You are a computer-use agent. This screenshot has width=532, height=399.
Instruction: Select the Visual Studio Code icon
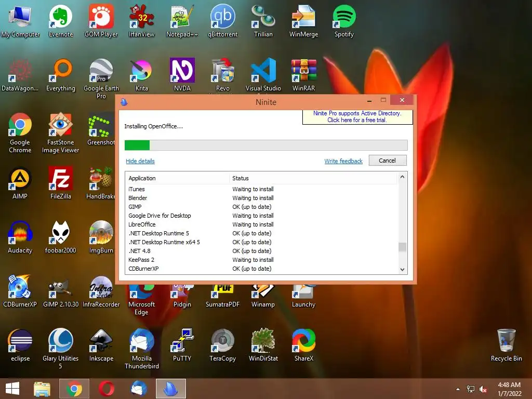(263, 75)
